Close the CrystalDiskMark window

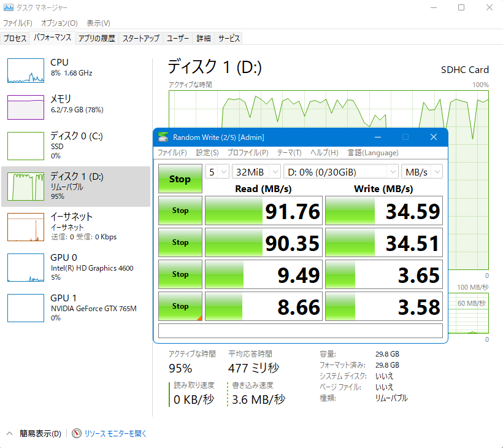coord(434,137)
